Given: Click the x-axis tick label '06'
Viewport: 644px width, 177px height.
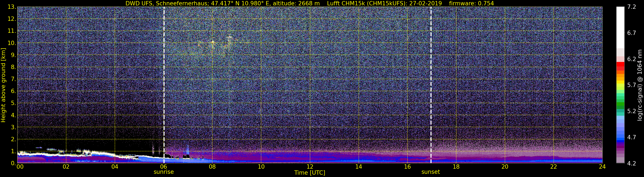Looking at the screenshot, I should click(164, 167).
